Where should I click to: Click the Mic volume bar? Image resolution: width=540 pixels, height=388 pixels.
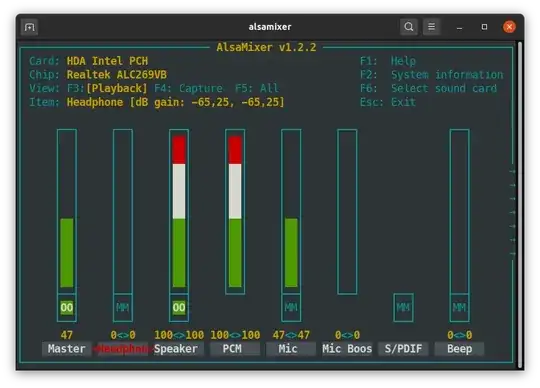[x=291, y=211]
